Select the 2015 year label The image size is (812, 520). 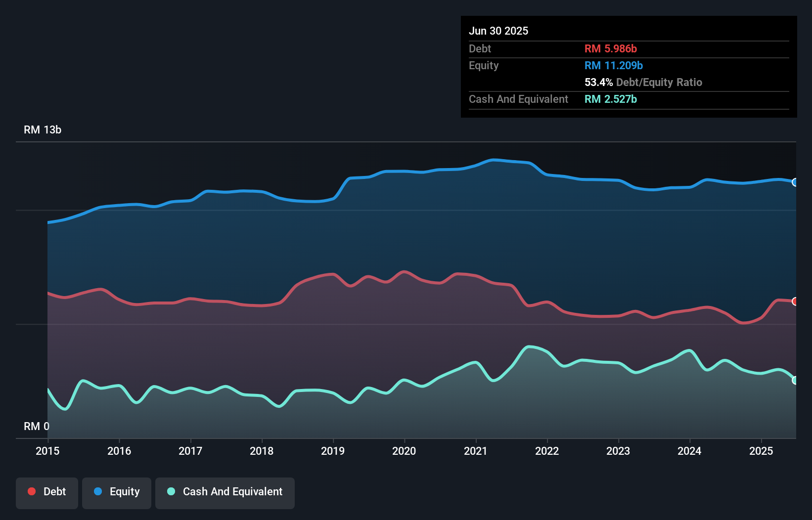click(x=47, y=451)
